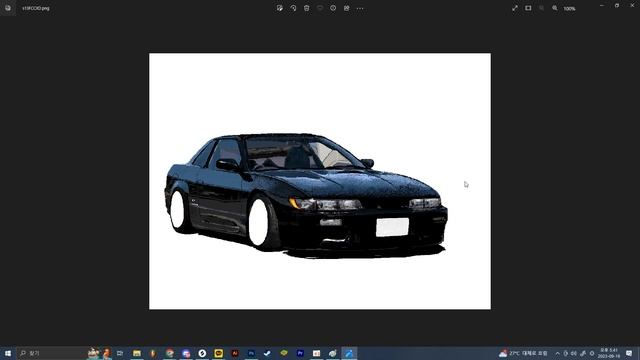Click the heart favorite icon
Screen dimensions: 640x360
[320, 8]
